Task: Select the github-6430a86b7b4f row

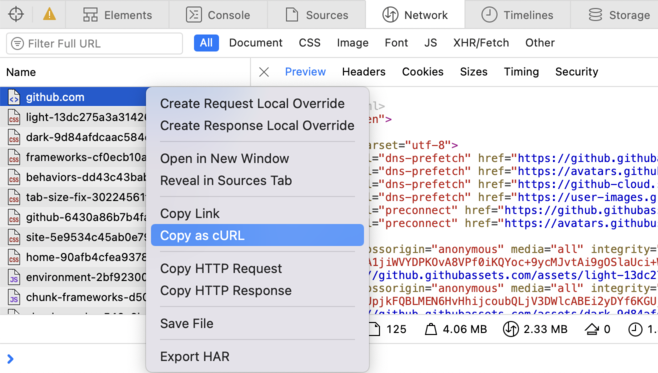Action: [73, 217]
